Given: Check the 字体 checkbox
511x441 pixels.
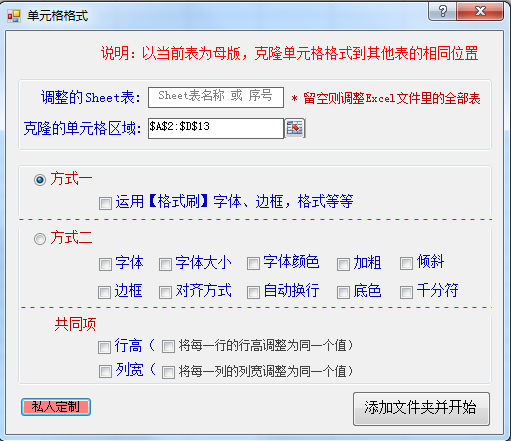Looking at the screenshot, I should [x=105, y=264].
